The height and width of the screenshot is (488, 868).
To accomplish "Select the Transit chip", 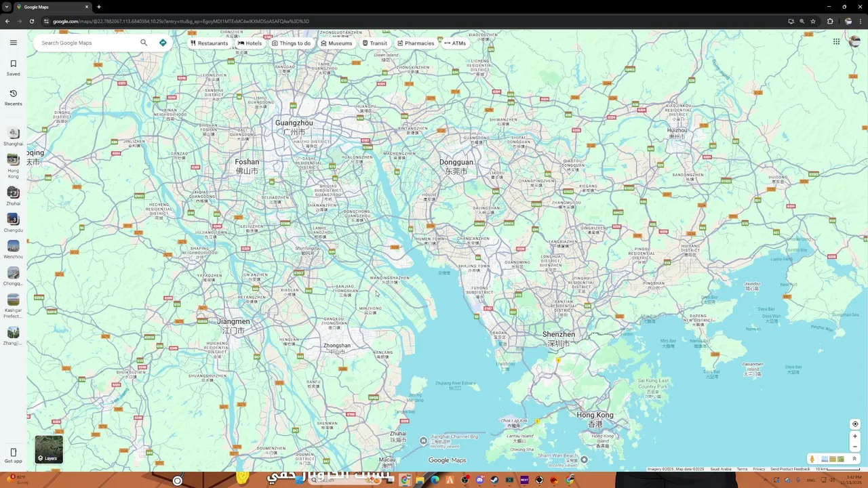I will 374,43.
